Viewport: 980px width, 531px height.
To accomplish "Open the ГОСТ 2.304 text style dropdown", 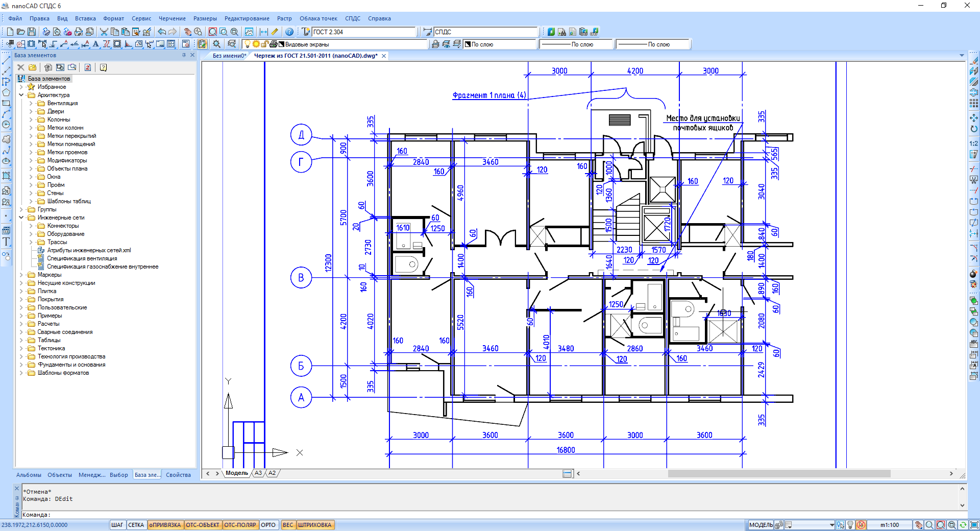I will 365,32.
